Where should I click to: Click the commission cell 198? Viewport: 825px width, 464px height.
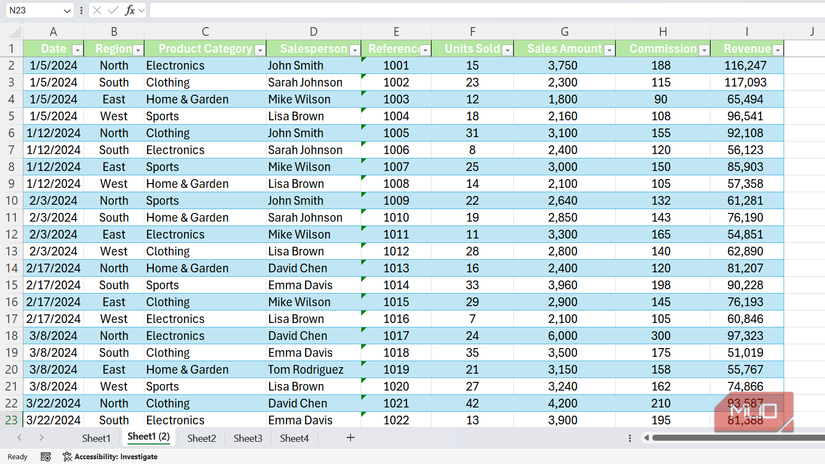[662, 285]
